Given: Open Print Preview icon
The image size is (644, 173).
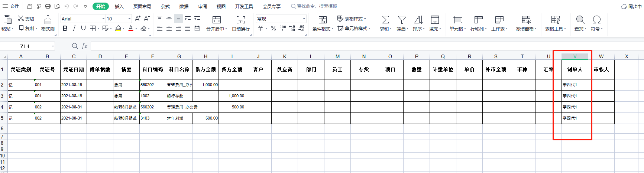Looking at the screenshot, I should pyautogui.click(x=57, y=6).
